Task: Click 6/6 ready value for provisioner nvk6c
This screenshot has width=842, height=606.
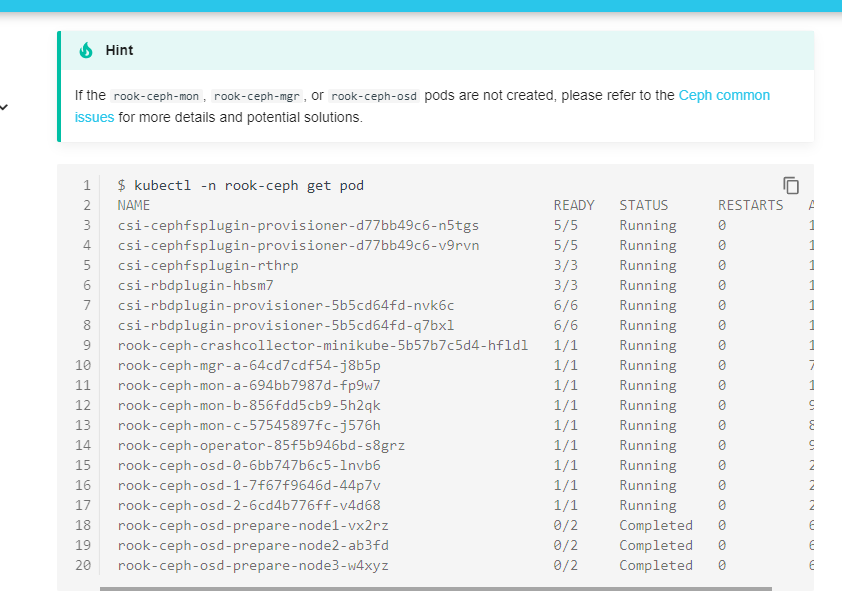Action: point(566,305)
